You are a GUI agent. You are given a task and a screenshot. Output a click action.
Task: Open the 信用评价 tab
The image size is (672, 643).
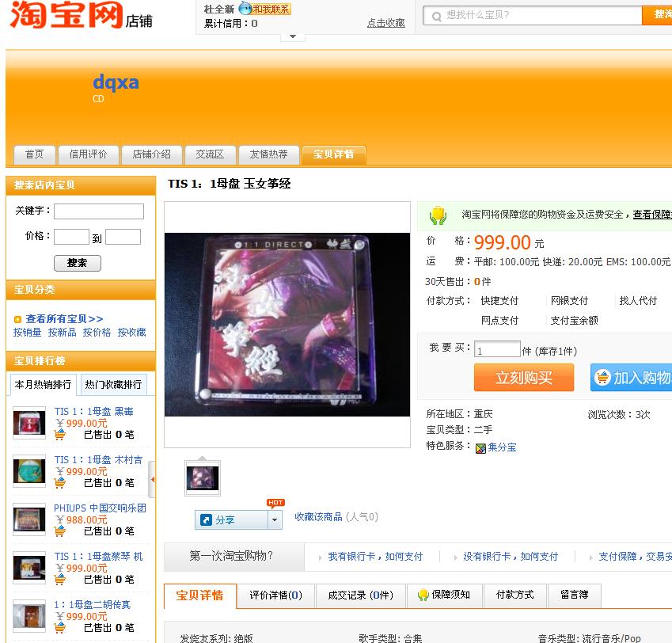coord(89,154)
